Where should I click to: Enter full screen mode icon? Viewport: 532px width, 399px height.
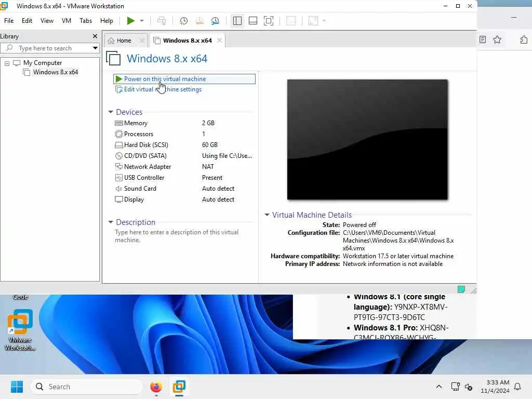point(269,21)
